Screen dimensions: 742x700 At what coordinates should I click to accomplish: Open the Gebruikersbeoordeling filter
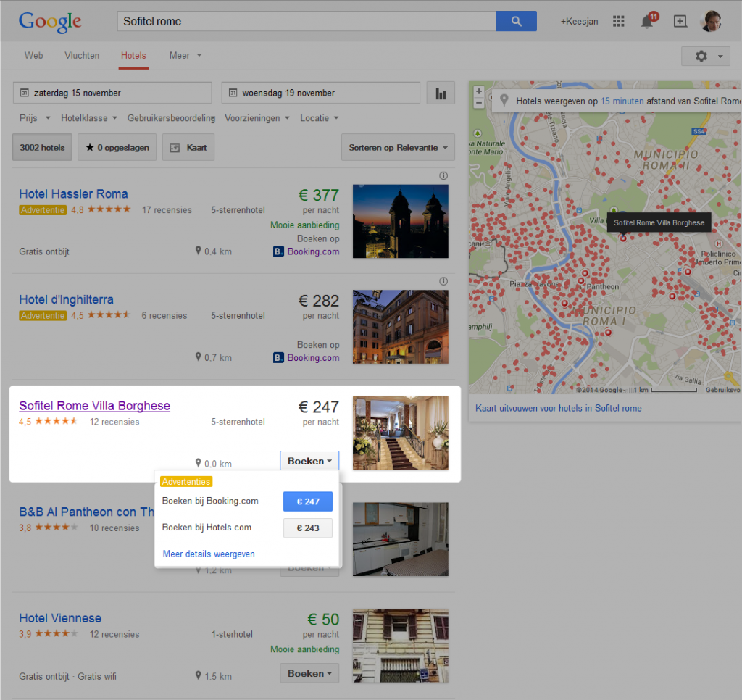(x=171, y=118)
